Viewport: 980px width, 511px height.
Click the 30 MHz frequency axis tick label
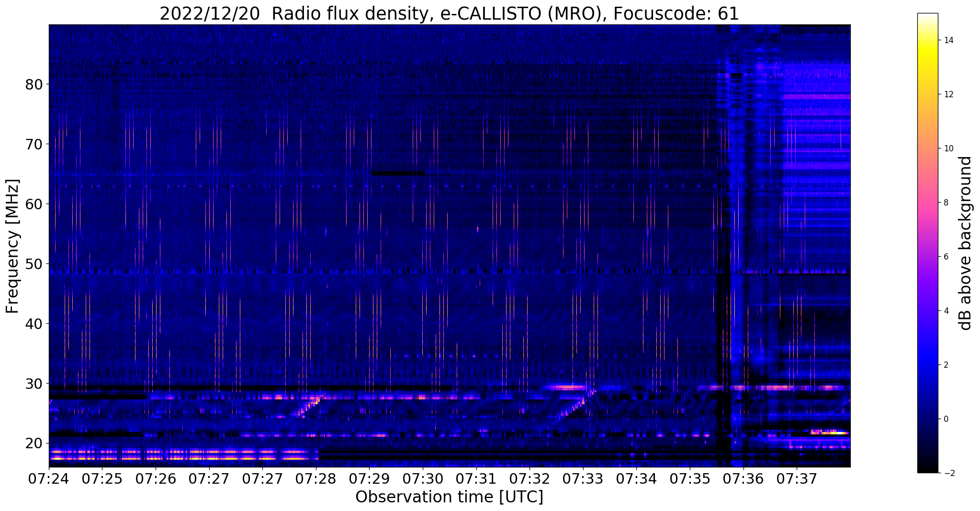(34, 384)
